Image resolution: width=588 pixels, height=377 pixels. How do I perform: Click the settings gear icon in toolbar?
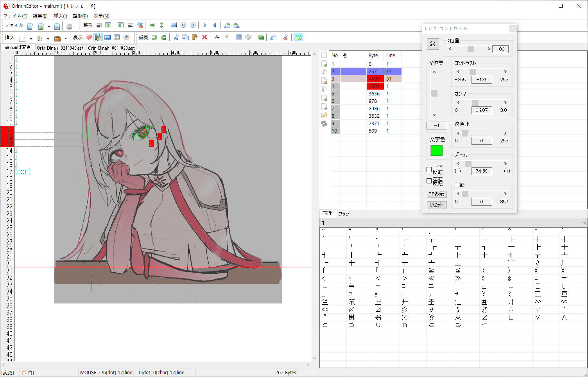[69, 26]
